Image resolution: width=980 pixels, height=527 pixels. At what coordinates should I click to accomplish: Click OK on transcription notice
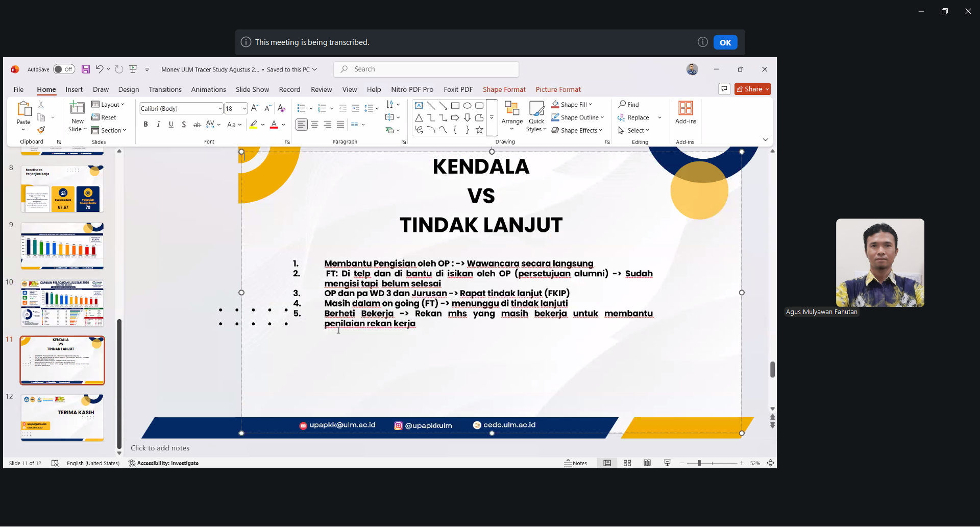725,42
